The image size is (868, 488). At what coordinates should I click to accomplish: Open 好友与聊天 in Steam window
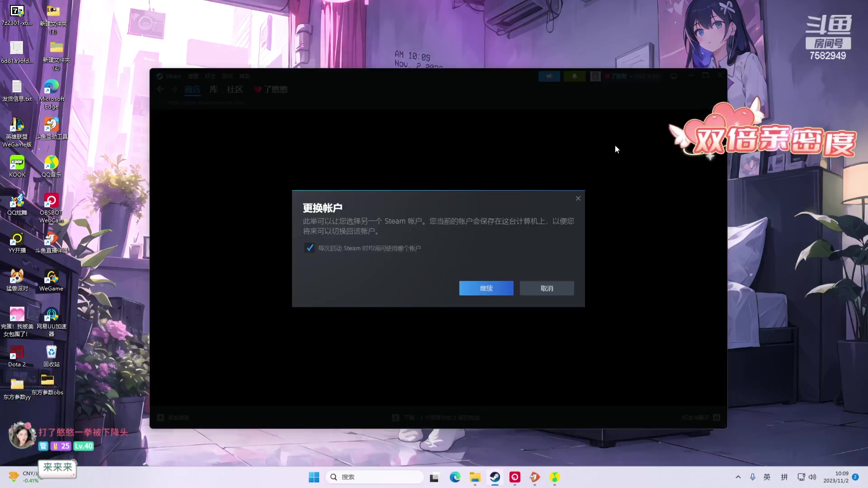(x=701, y=418)
